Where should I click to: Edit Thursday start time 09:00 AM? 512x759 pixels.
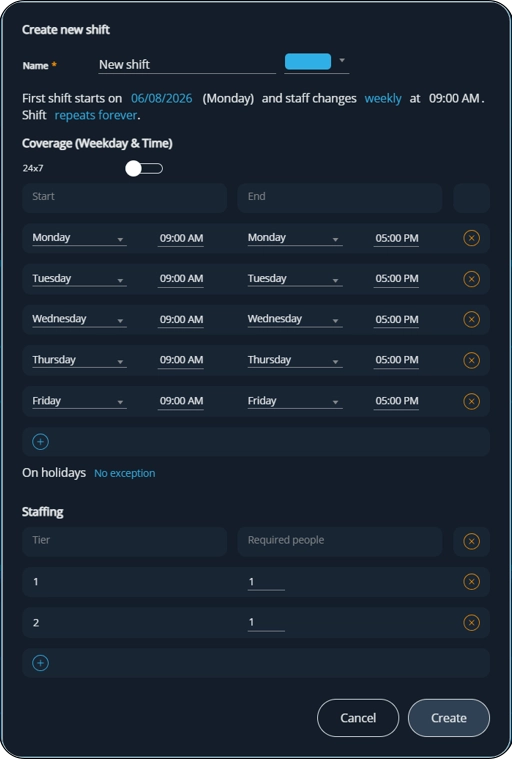pyautogui.click(x=181, y=360)
